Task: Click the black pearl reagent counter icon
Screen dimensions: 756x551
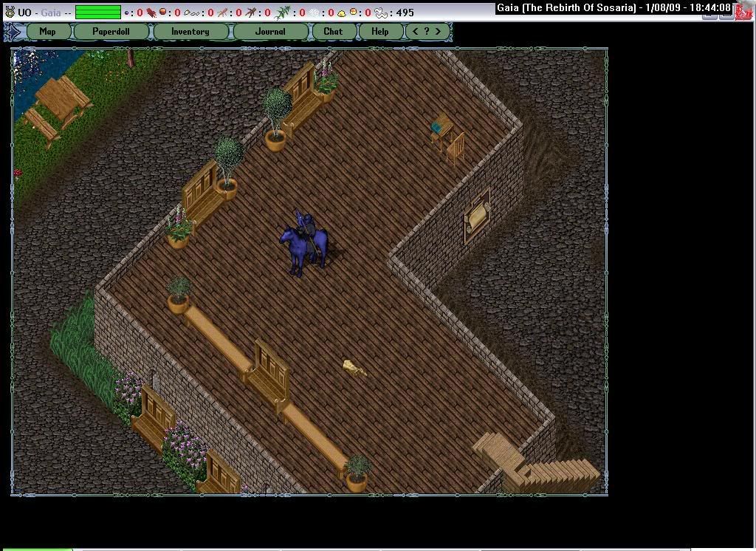Action: 126,13
